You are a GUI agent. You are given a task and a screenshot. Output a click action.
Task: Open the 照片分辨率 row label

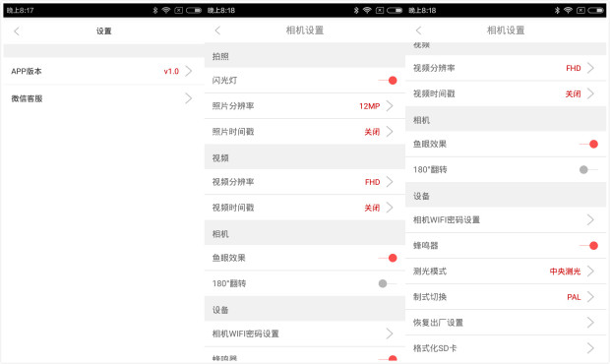pyautogui.click(x=233, y=106)
